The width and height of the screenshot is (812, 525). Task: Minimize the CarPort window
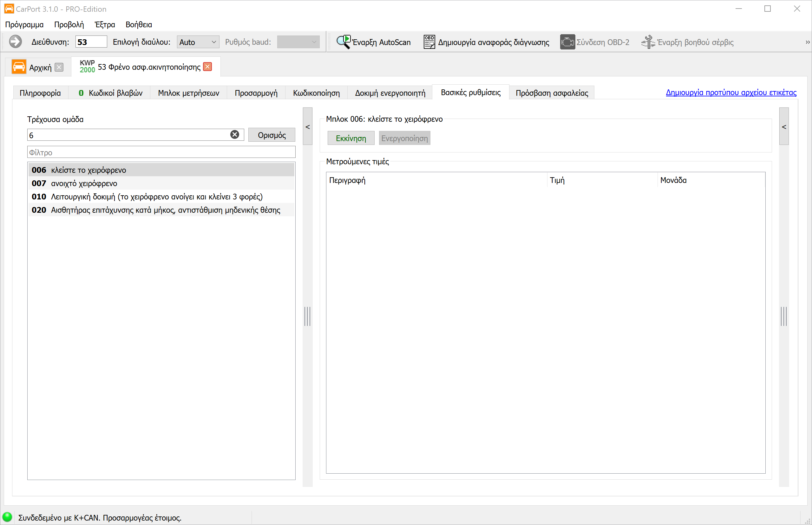[738, 9]
